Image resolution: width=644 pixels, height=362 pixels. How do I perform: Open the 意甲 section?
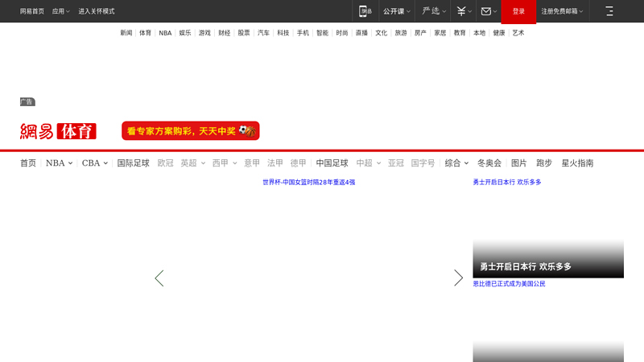click(x=252, y=163)
